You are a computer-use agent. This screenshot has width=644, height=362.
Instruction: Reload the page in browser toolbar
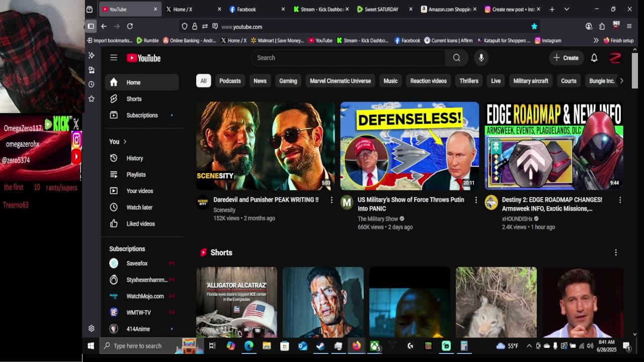[x=130, y=26]
